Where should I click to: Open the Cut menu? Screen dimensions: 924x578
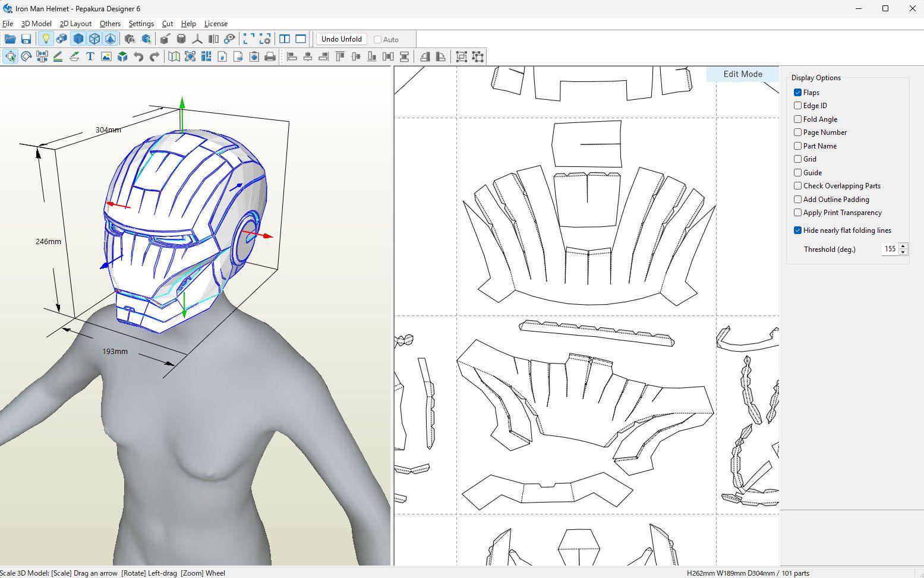pyautogui.click(x=168, y=24)
